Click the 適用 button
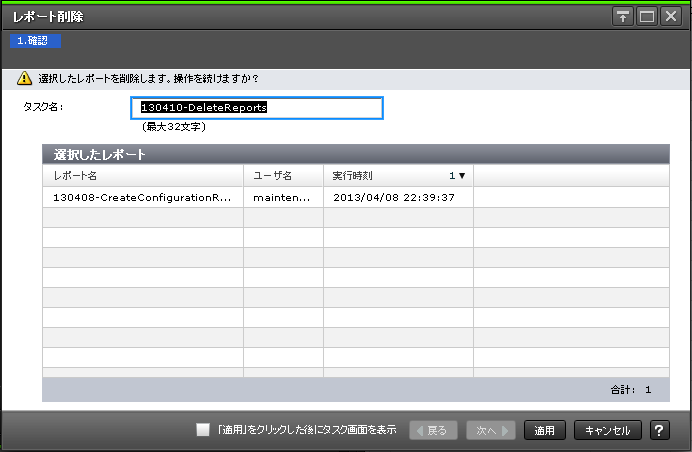 tap(545, 430)
